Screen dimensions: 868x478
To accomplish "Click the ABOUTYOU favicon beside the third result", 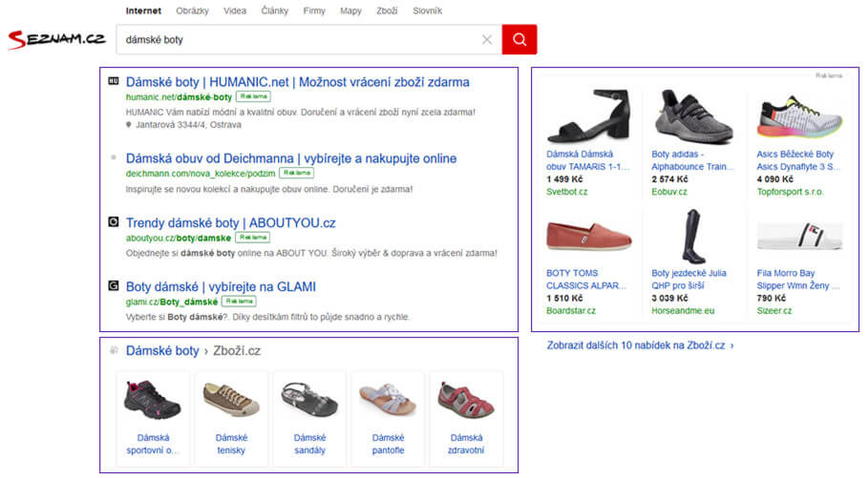I will tap(114, 222).
